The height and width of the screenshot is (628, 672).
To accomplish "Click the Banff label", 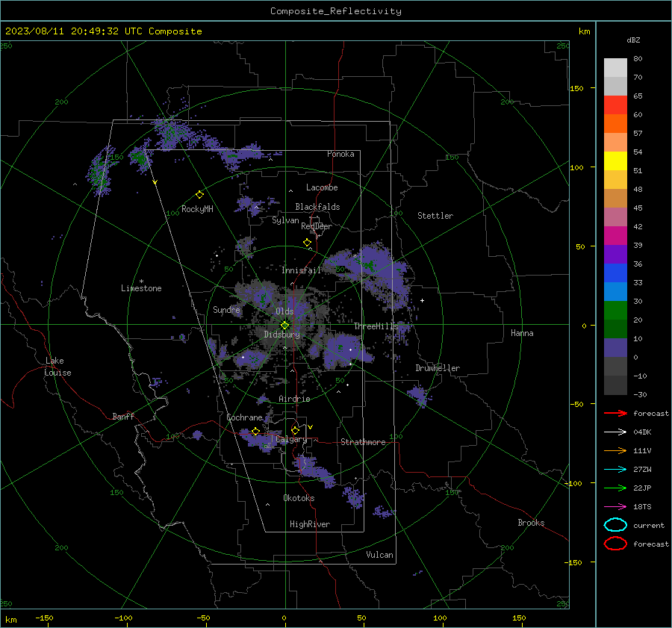I will [123, 416].
